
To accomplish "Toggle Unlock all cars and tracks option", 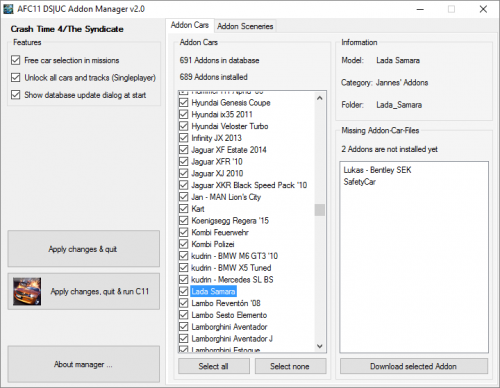I will coord(15,78).
